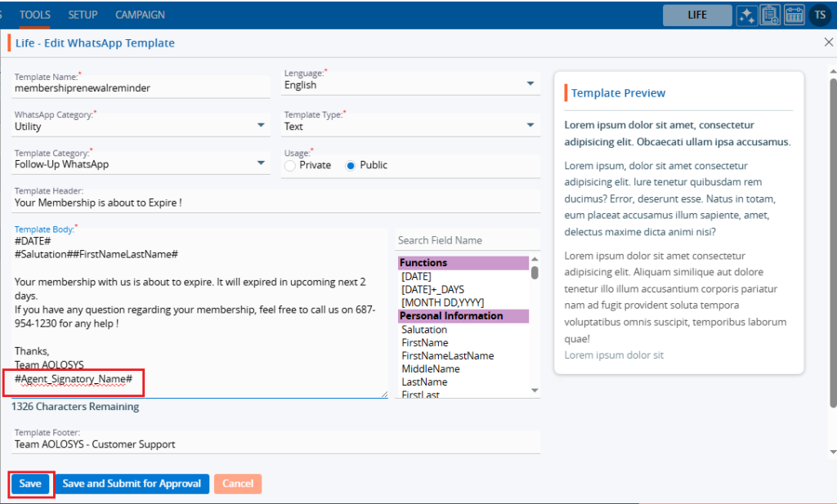Select the Public usage radio button
The width and height of the screenshot is (837, 504).
[x=351, y=165]
